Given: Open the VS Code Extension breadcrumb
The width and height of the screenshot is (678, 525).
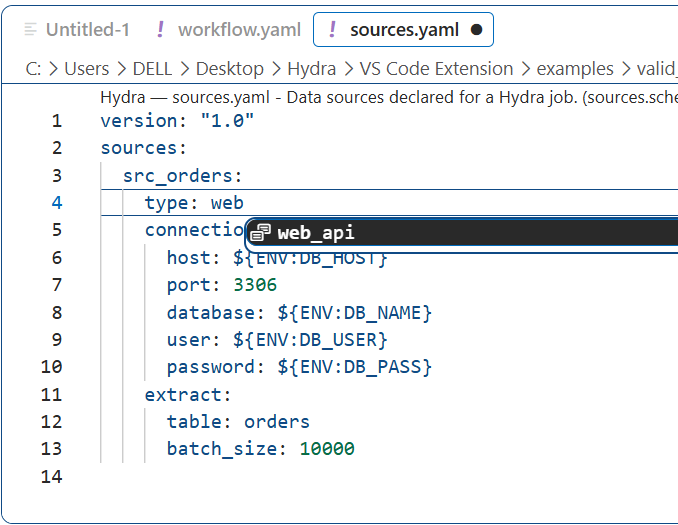Looking at the screenshot, I should pyautogui.click(x=436, y=69).
